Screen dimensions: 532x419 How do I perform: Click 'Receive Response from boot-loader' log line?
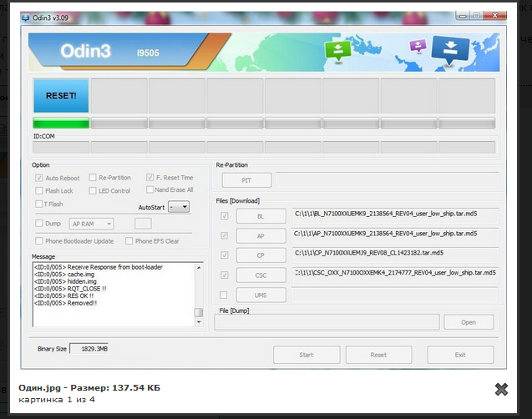(x=99, y=267)
